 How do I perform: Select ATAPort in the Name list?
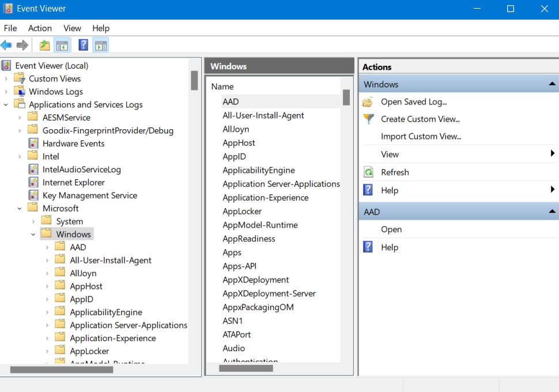tap(236, 334)
